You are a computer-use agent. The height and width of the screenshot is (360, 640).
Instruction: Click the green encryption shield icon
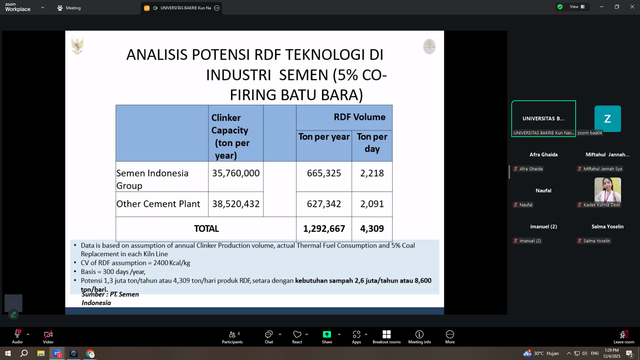click(560, 7)
